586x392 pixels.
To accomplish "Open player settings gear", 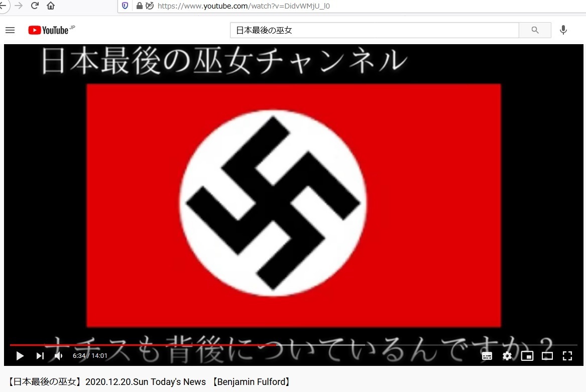I will click(x=507, y=356).
